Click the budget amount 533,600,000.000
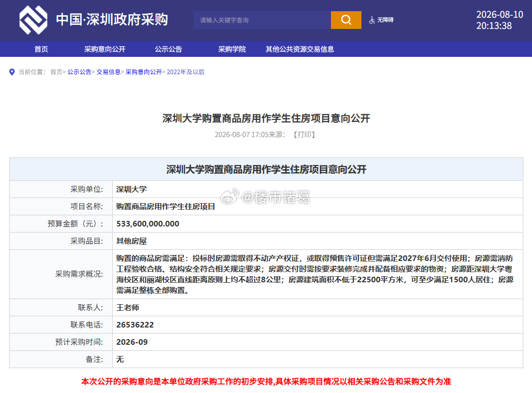This screenshot has width=532, height=393. point(148,224)
